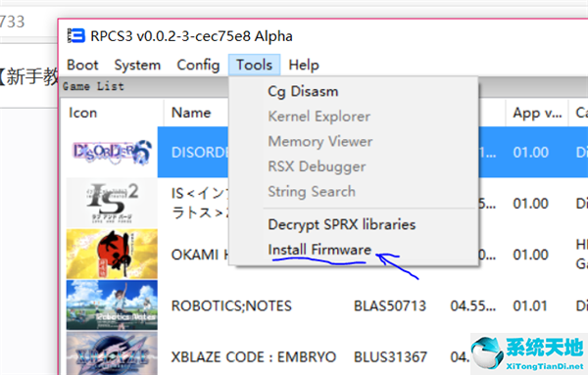Open the System menu
588x375 pixels.
tap(137, 65)
